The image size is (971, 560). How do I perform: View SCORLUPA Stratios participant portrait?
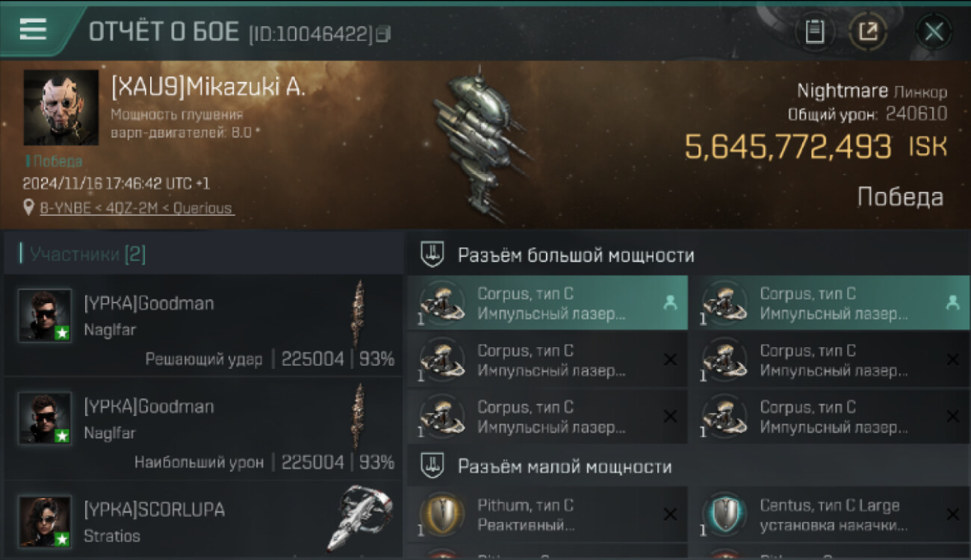(x=45, y=520)
